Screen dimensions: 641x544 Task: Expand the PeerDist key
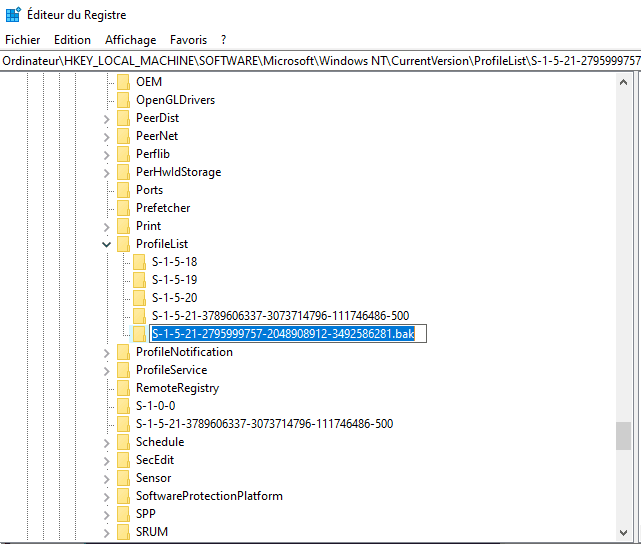(x=107, y=119)
